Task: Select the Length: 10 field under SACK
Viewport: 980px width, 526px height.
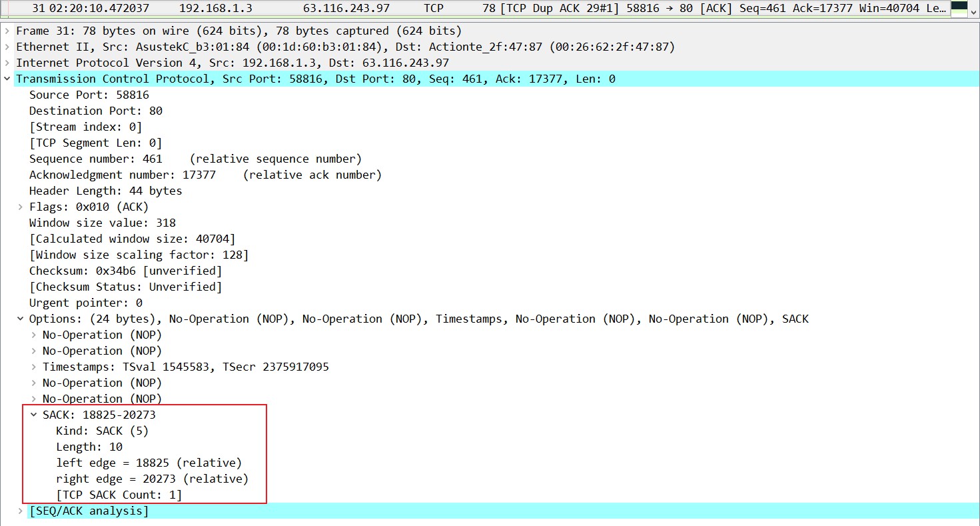Action: pyautogui.click(x=89, y=447)
